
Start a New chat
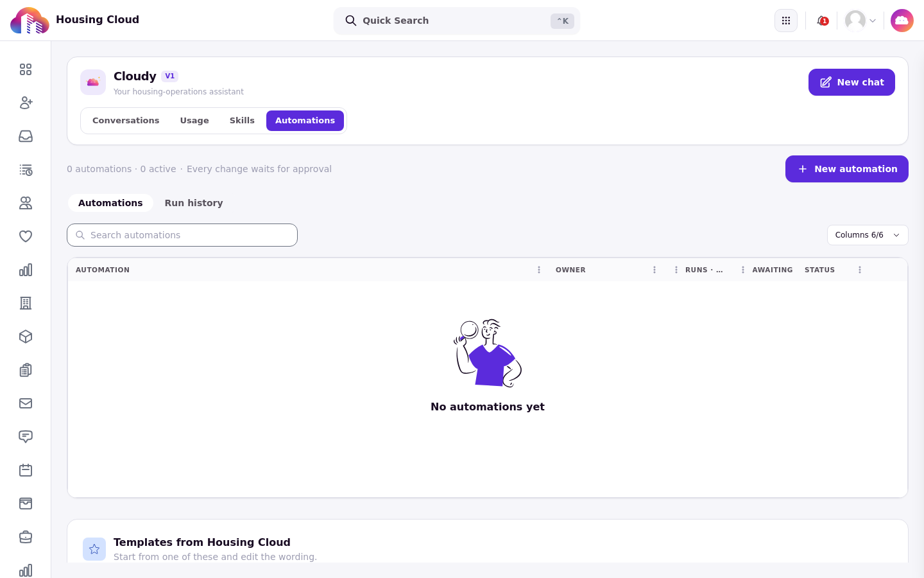point(851,82)
